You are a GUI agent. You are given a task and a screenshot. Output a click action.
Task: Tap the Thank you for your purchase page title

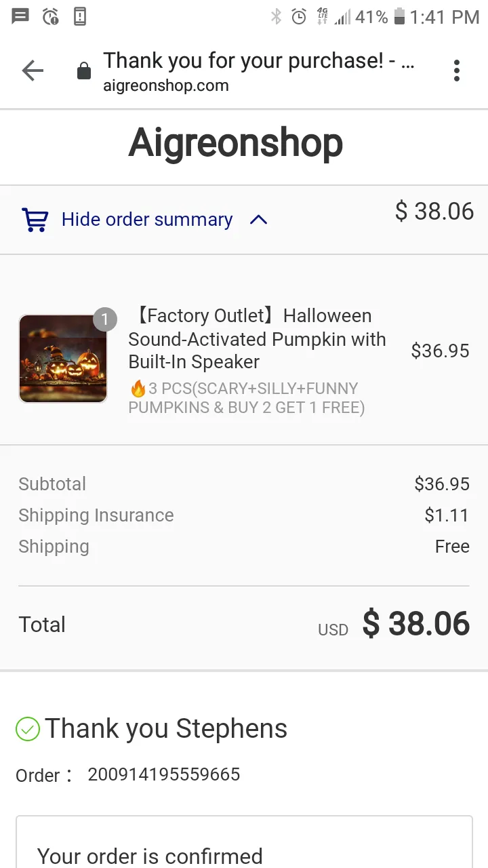[x=259, y=61]
